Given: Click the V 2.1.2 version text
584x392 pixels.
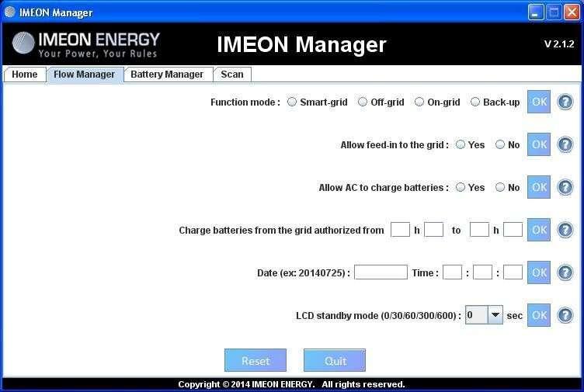Looking at the screenshot, I should point(559,44).
